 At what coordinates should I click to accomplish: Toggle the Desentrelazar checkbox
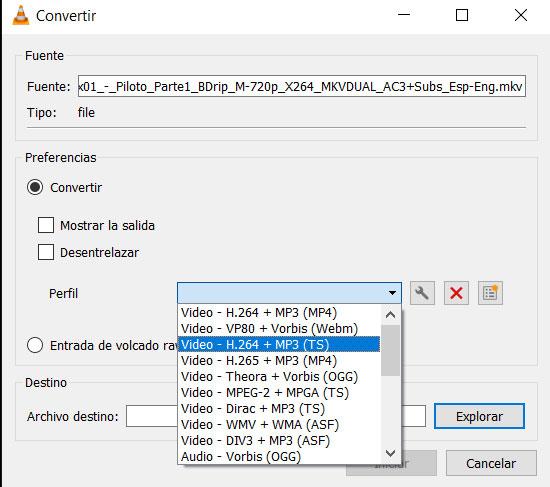pyautogui.click(x=46, y=252)
